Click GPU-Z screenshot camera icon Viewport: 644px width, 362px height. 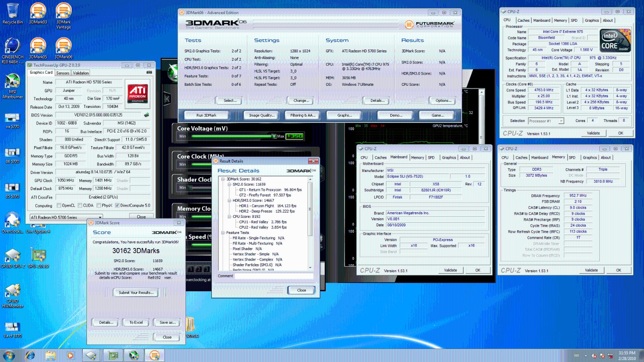click(149, 72)
